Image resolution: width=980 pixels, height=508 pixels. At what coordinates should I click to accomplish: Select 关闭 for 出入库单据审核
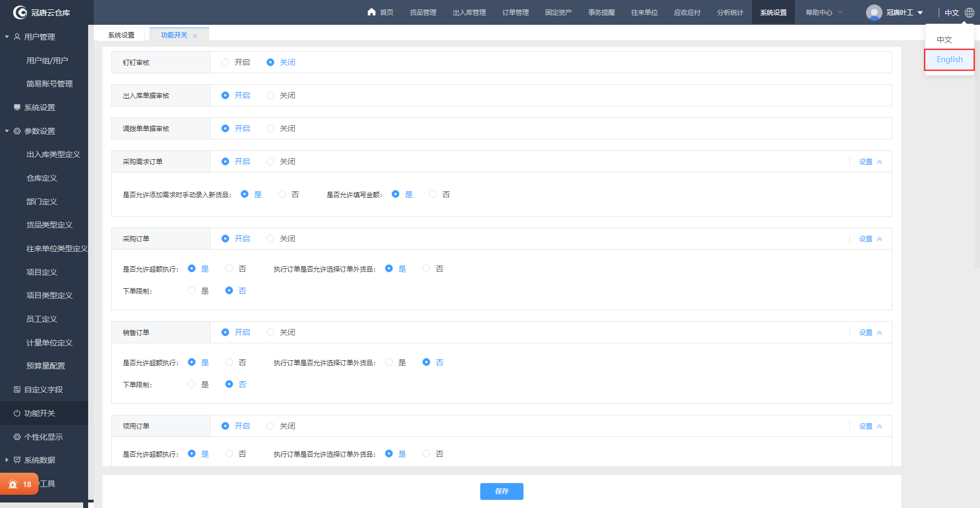270,95
